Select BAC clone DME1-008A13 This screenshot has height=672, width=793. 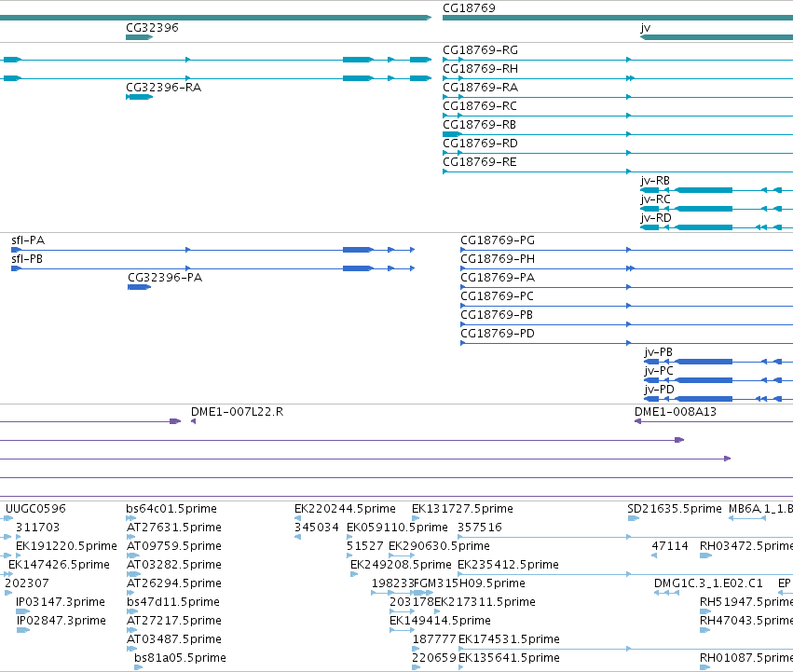click(676, 412)
